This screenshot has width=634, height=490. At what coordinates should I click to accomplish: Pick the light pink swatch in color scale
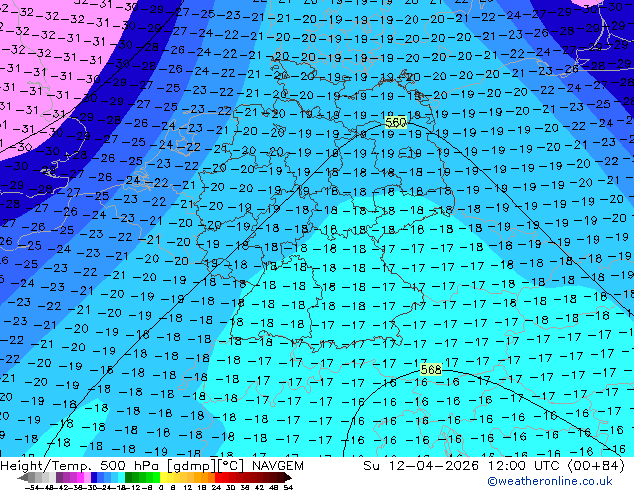click(88, 477)
